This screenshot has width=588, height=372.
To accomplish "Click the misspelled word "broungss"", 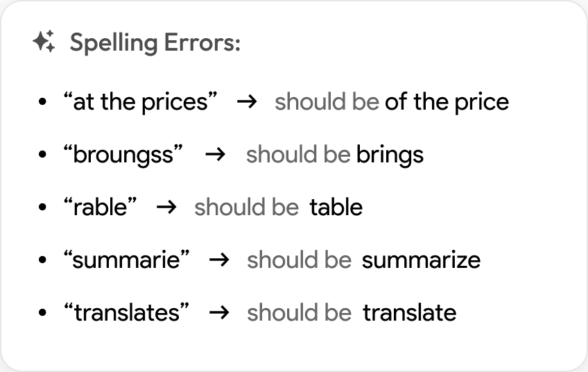I will [126, 155].
